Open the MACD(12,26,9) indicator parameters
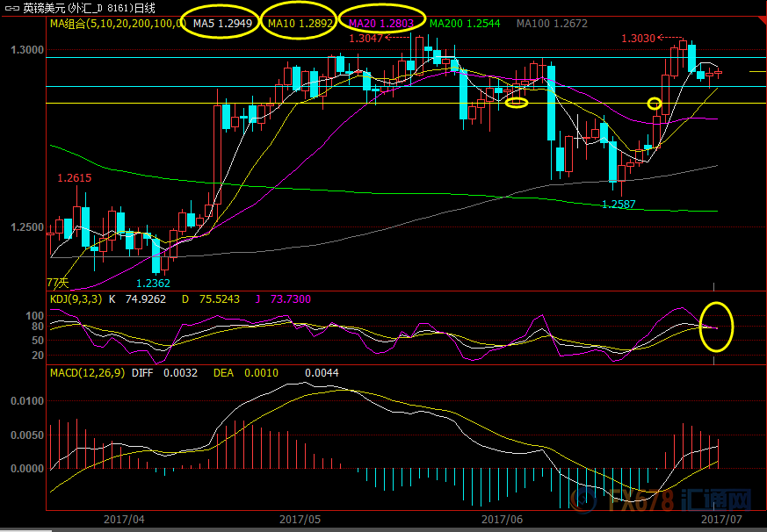 click(86, 373)
